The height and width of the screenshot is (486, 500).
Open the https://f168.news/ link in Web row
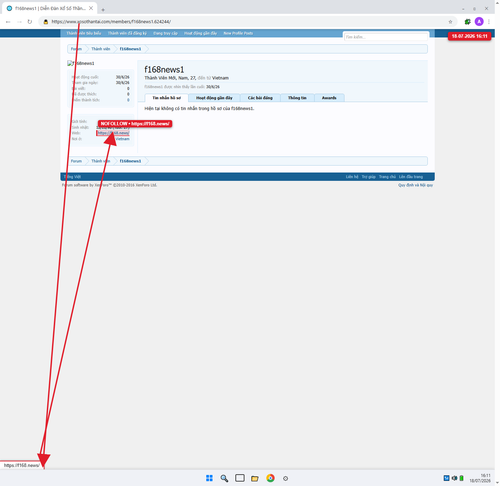[x=113, y=133]
